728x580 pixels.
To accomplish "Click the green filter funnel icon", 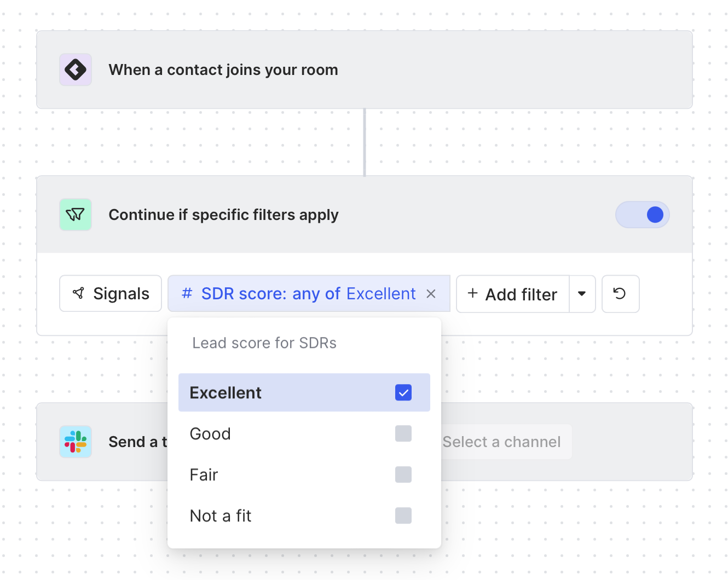I will pyautogui.click(x=76, y=214).
